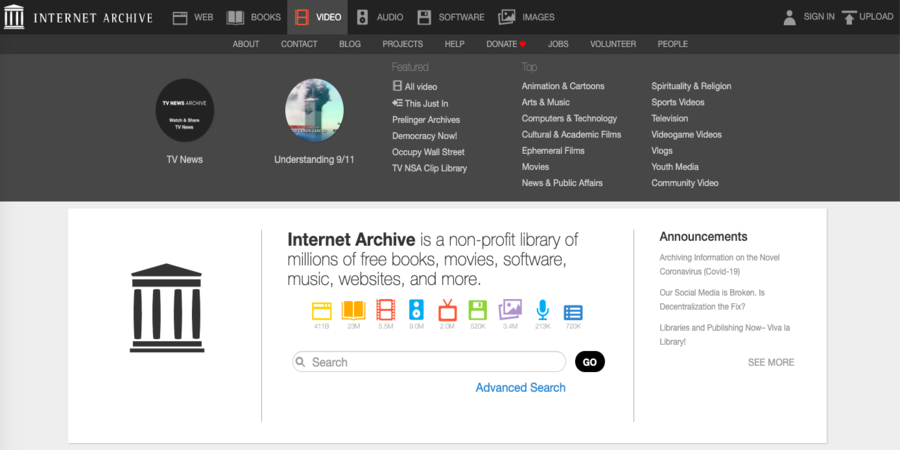Viewport: 900px width, 450px height.
Task: Click the Upload arrow icon
Action: [x=849, y=17]
